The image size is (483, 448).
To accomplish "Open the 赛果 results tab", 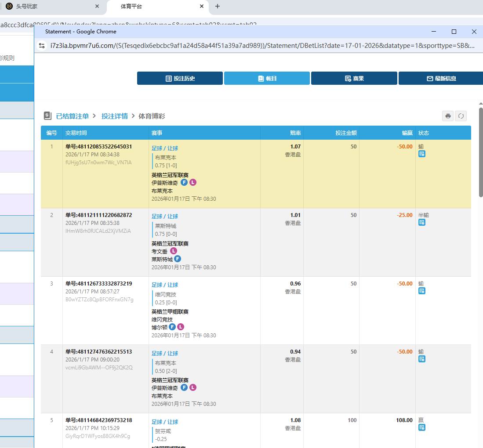I will 354,78.
